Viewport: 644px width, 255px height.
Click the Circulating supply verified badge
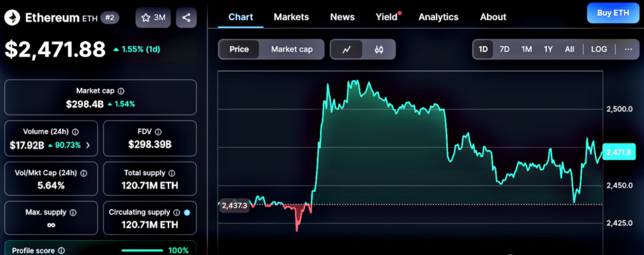(187, 212)
